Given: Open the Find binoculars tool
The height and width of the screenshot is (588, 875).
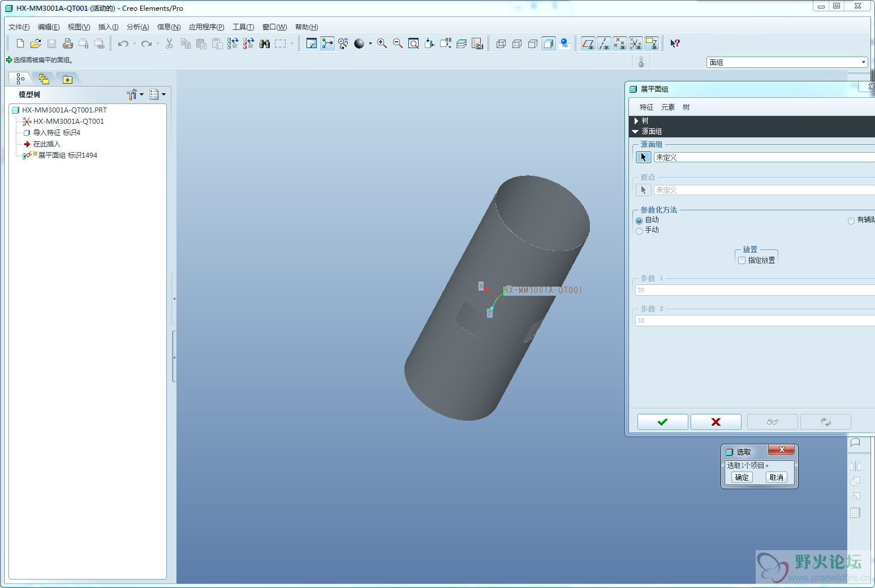Looking at the screenshot, I should click(x=264, y=44).
